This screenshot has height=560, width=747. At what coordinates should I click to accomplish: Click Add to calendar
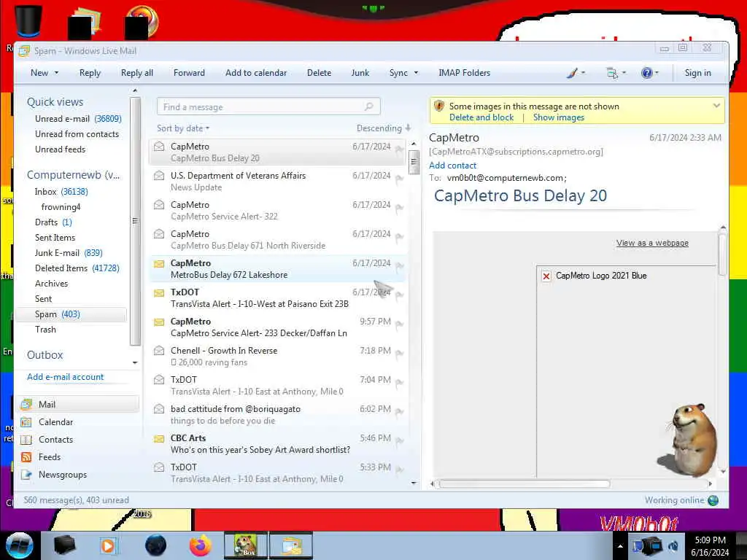click(256, 73)
